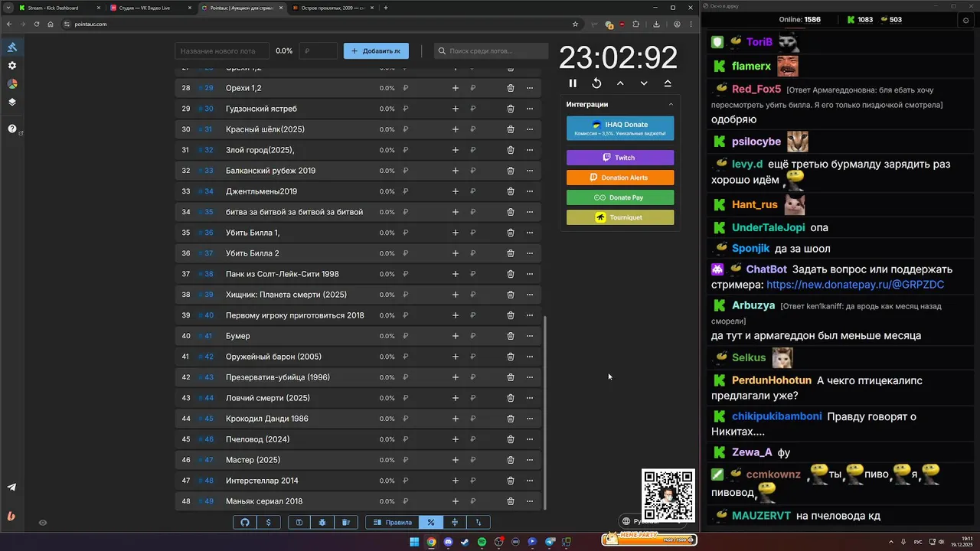980x551 pixels.
Task: Add amount to Интерстеллар 2014 lot
Action: click(x=456, y=481)
